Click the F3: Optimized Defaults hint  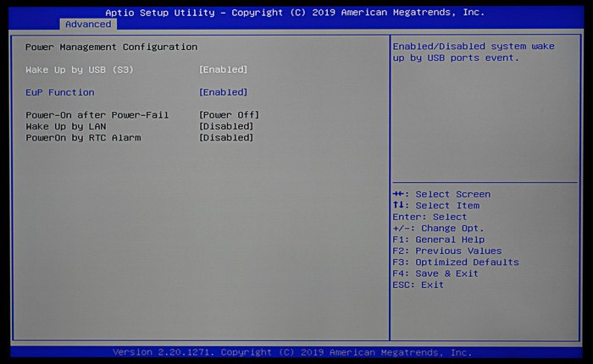pos(456,262)
